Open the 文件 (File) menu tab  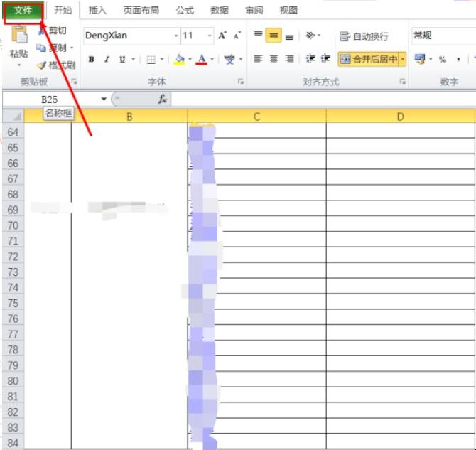coord(23,11)
